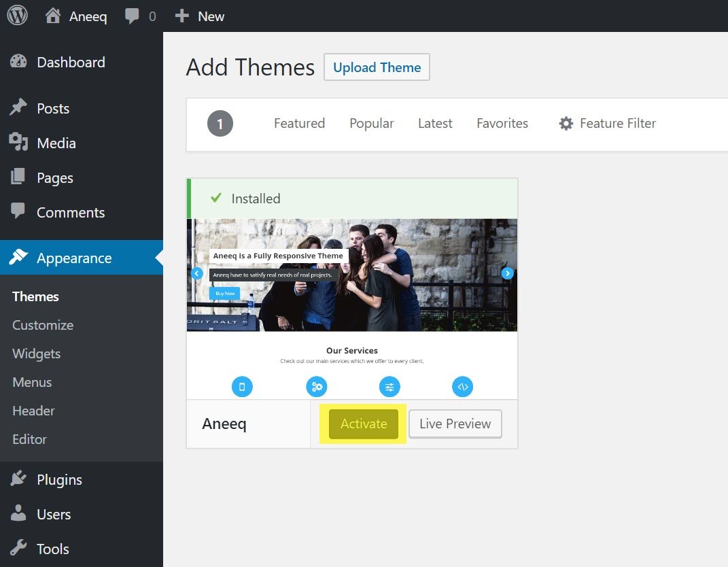Open the Customize submenu link
The width and height of the screenshot is (728, 567).
pyautogui.click(x=43, y=325)
